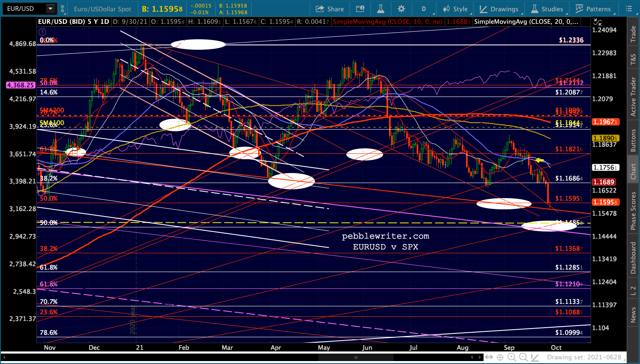Click the $1.2087 fib level label

coord(569,92)
